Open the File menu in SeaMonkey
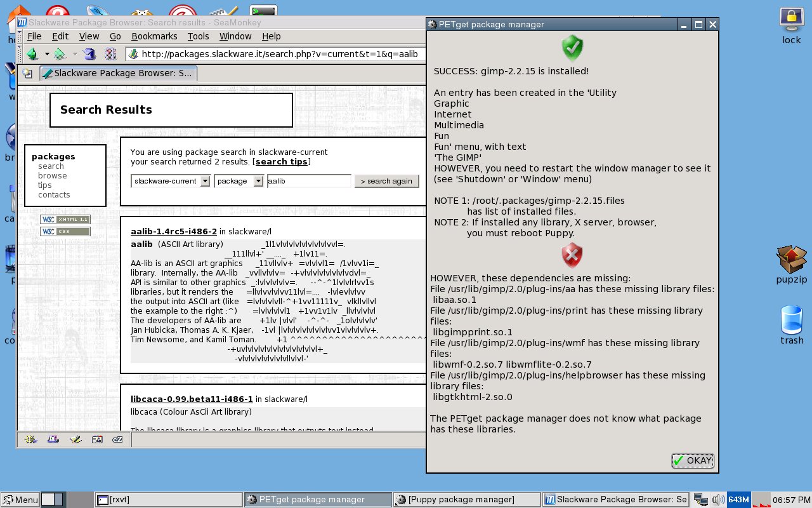 (x=34, y=36)
